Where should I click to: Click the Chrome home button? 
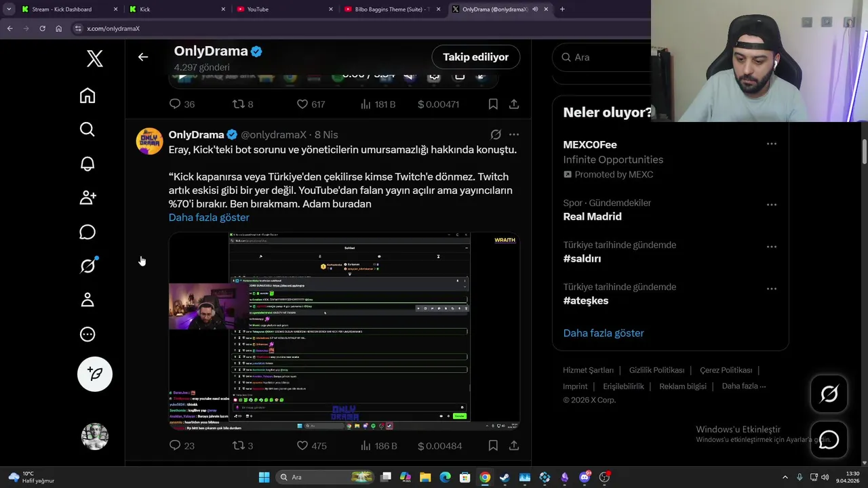(58, 28)
